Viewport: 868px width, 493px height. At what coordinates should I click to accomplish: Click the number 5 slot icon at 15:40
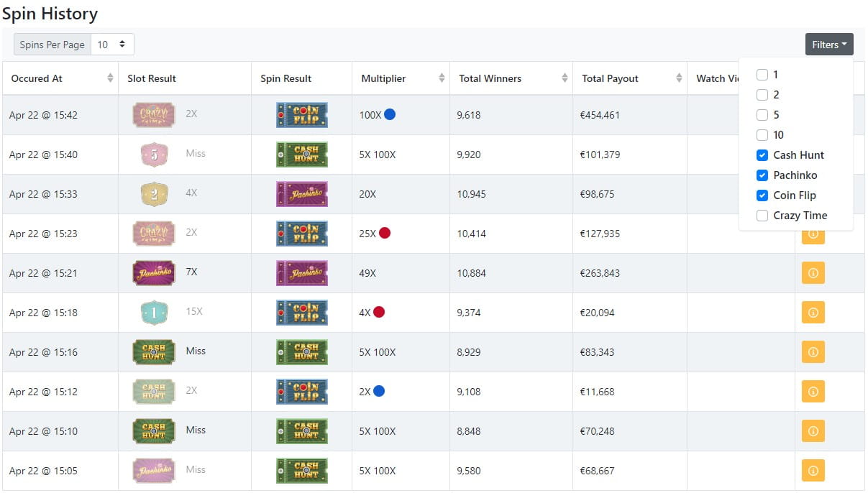pos(154,155)
